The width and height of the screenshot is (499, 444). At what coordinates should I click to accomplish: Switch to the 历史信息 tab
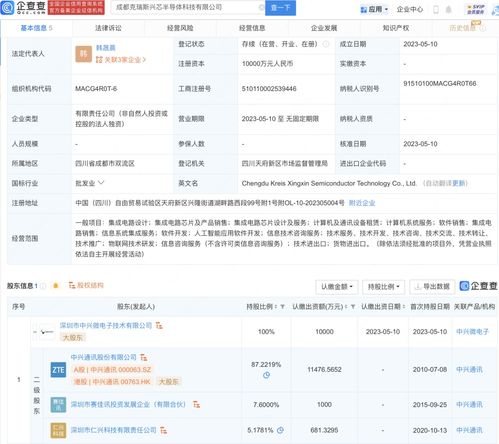(463, 28)
